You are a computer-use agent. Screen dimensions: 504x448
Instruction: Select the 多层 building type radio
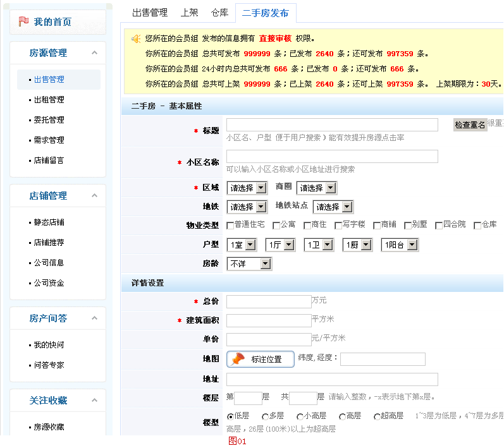265,416
